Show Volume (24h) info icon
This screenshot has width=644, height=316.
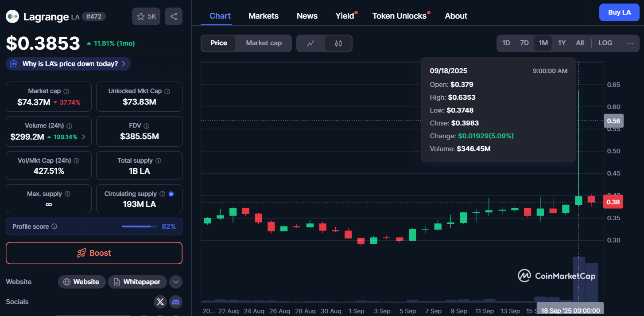[x=70, y=126]
